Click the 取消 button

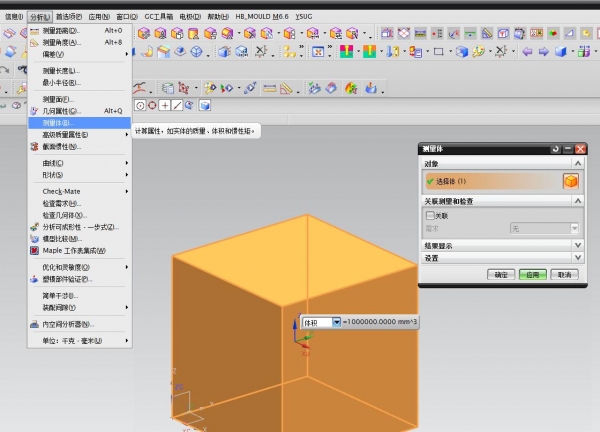click(564, 274)
